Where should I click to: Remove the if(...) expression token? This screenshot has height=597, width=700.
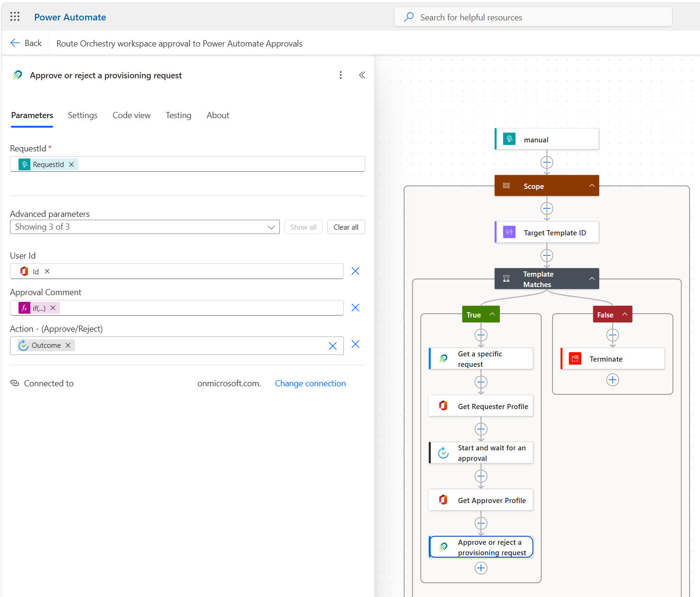coord(53,308)
